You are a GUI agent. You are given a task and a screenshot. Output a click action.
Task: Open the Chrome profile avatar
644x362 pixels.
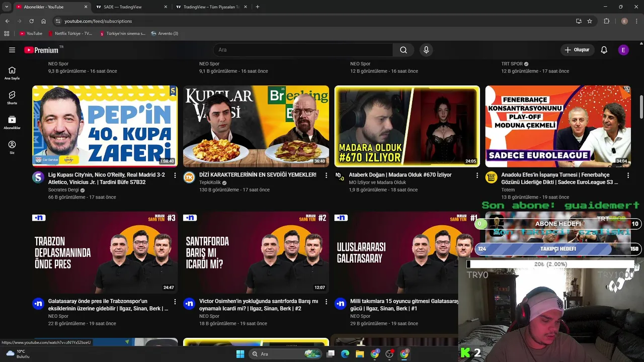tap(624, 21)
